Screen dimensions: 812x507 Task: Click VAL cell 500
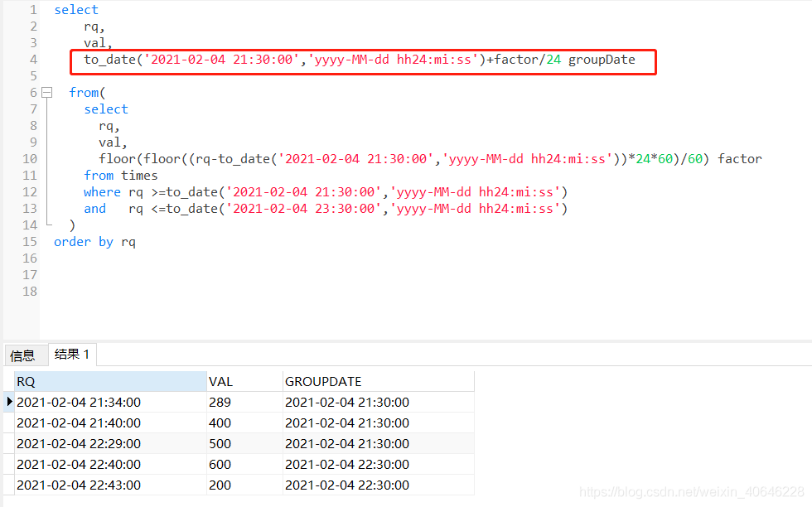244,444
